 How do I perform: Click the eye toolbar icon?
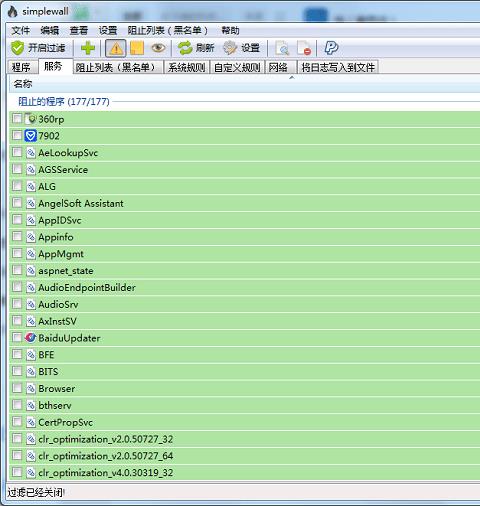point(158,48)
